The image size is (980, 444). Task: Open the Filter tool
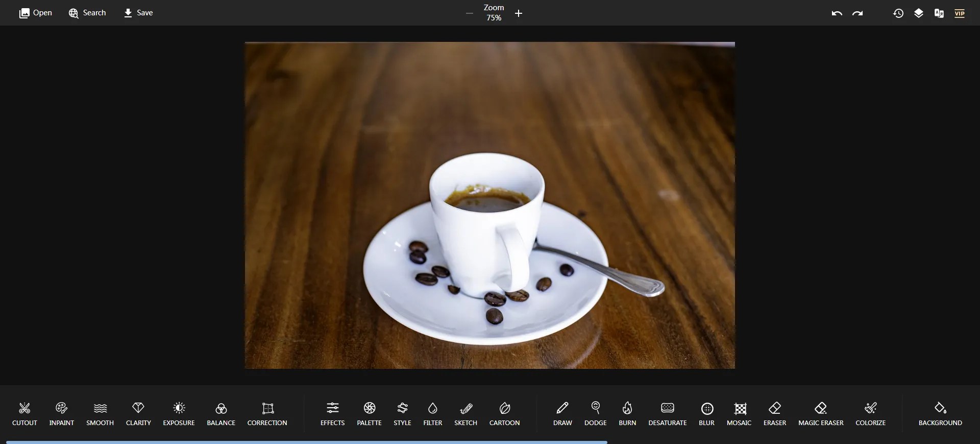[433, 414]
